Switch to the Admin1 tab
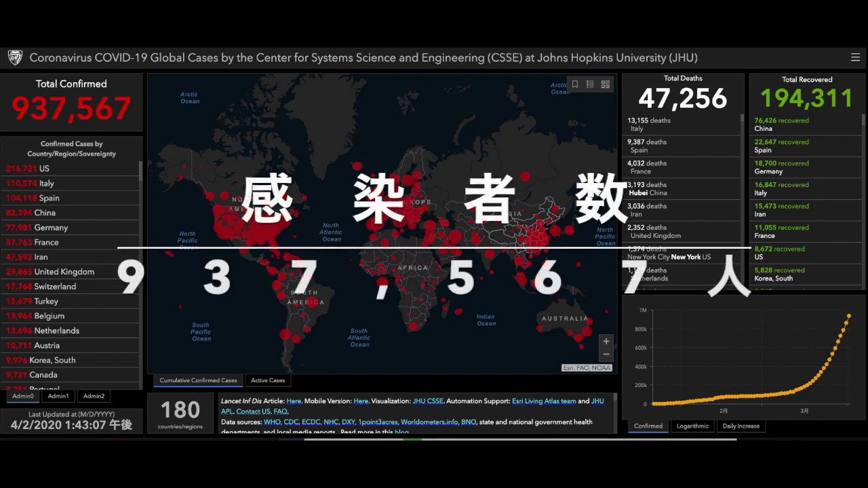Viewport: 868px width, 488px height. click(58, 396)
